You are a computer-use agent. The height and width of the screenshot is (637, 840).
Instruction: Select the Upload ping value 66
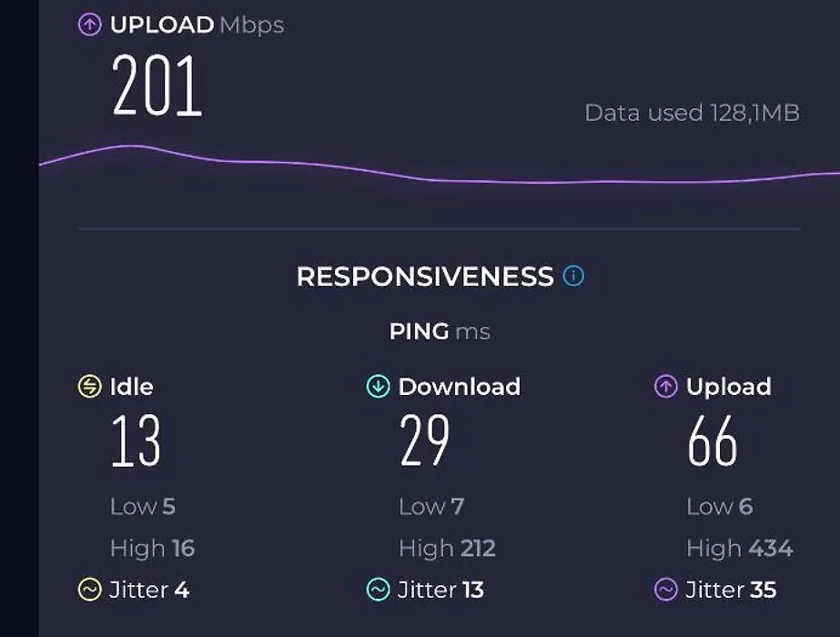click(x=713, y=440)
